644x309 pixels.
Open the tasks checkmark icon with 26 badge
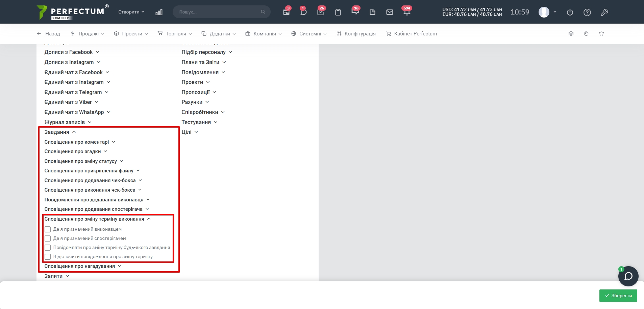click(321, 12)
